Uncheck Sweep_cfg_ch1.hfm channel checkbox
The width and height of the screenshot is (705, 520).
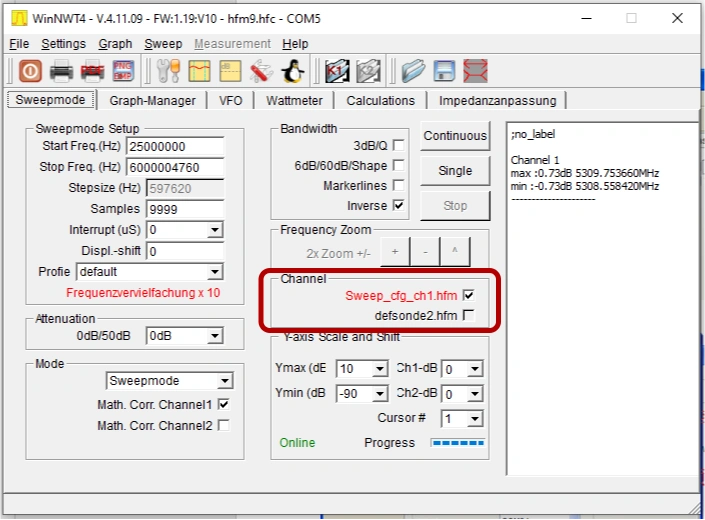(x=469, y=295)
